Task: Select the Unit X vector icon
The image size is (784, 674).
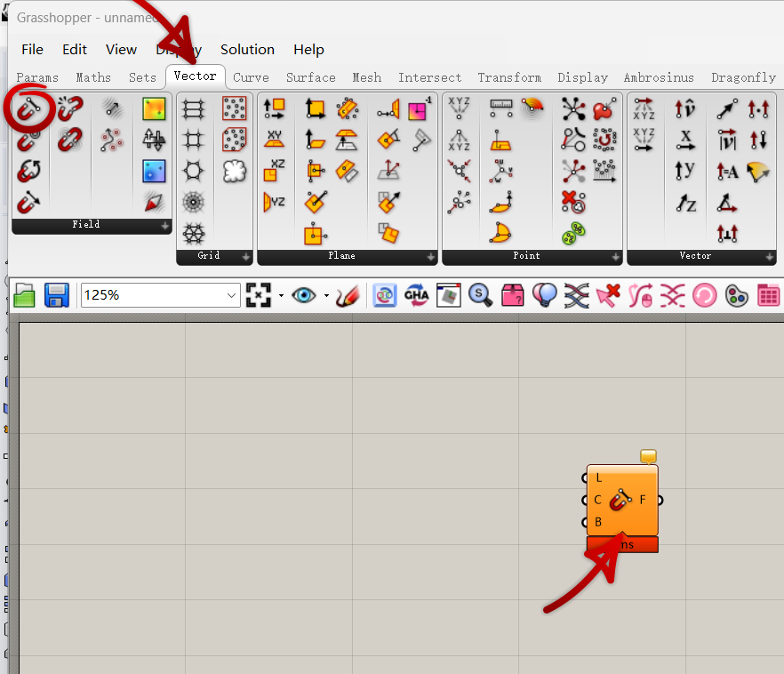Action: (685, 140)
